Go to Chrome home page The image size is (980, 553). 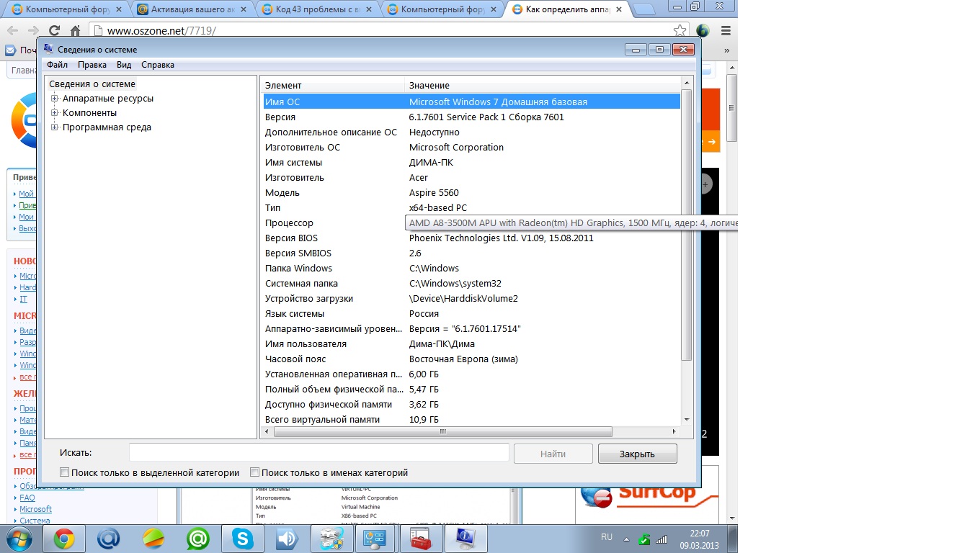coord(75,31)
